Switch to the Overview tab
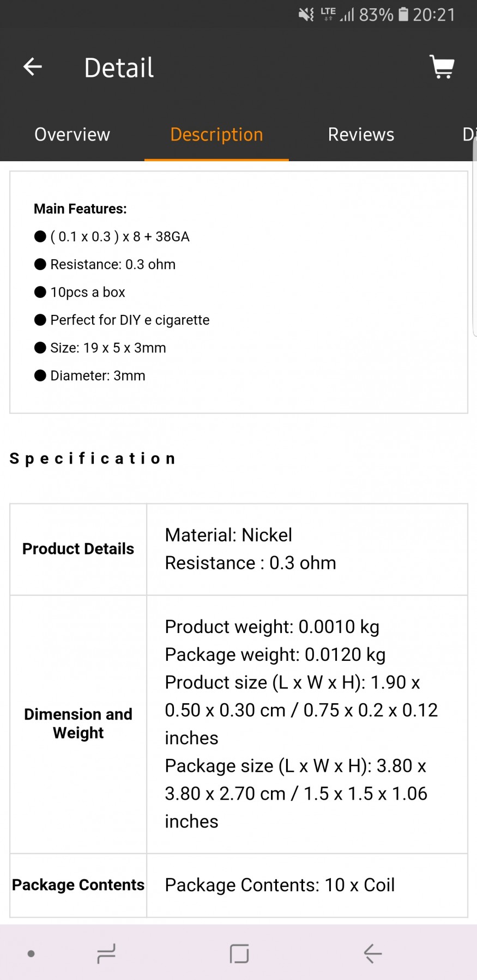 coord(72,135)
